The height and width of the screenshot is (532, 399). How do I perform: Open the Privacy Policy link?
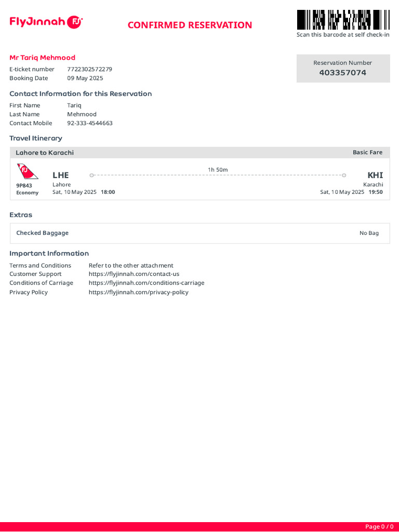(138, 292)
